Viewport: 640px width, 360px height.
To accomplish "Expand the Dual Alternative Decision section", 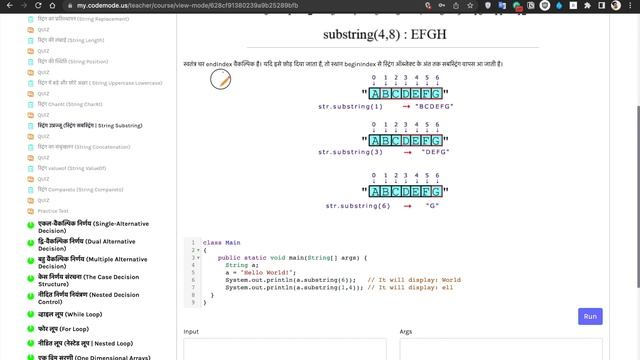I will (87, 245).
